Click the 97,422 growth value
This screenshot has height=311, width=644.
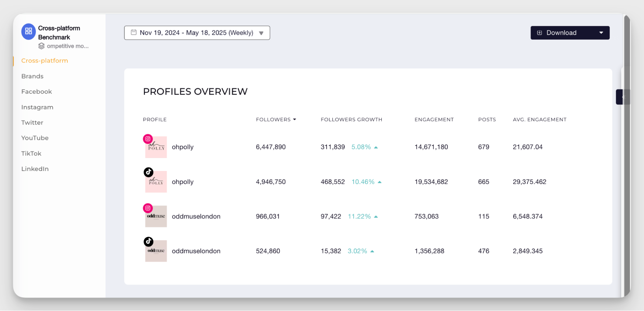(331, 216)
